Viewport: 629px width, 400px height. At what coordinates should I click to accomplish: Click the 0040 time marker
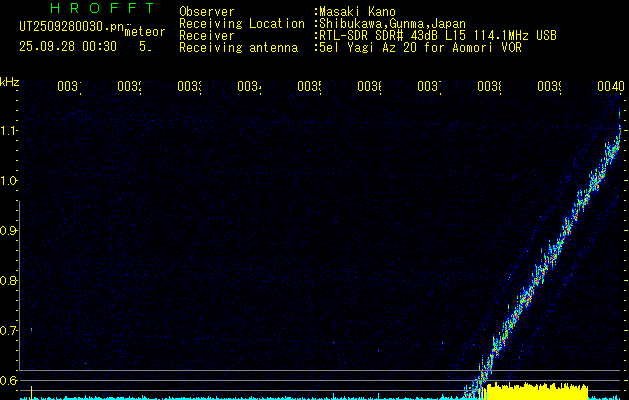[x=609, y=87]
